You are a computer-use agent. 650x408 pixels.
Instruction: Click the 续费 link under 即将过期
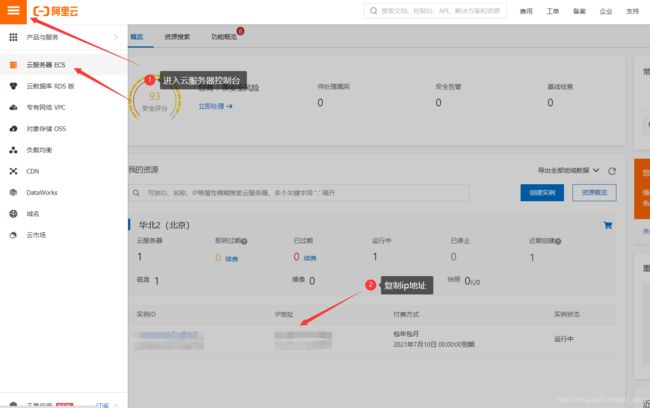point(231,259)
